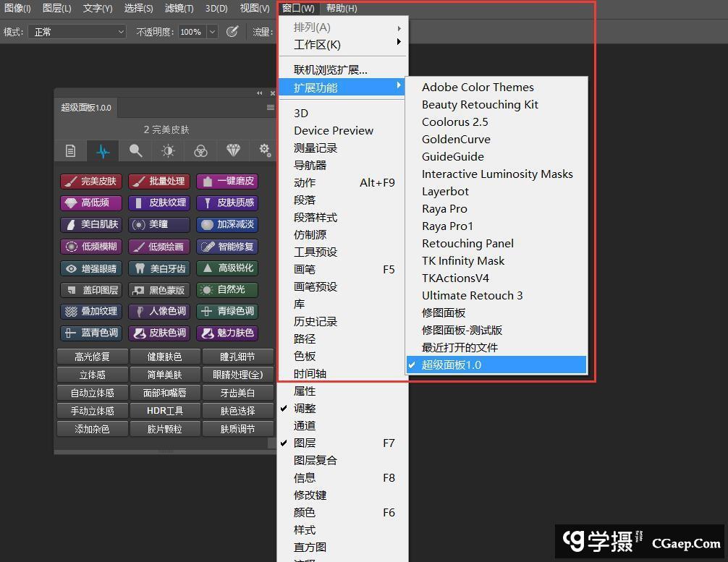This screenshot has height=562, width=728.
Task: Click the magnifying glass panel icon
Action: 135,150
